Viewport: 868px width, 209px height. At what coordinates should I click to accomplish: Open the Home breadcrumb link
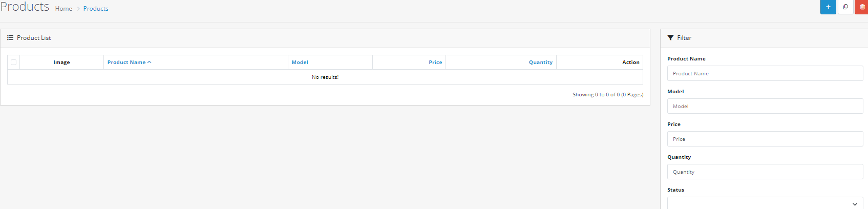[x=63, y=9]
